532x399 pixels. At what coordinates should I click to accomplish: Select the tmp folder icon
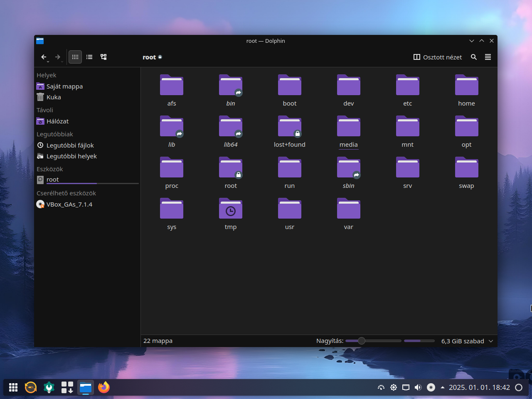click(231, 208)
